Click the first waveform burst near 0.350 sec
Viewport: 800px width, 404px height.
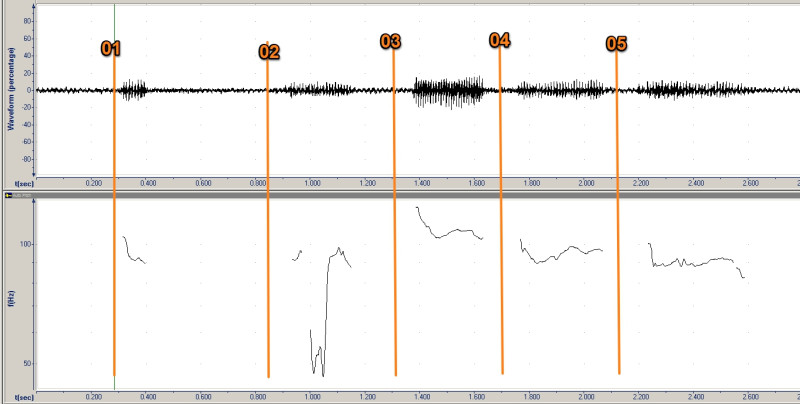pos(133,90)
